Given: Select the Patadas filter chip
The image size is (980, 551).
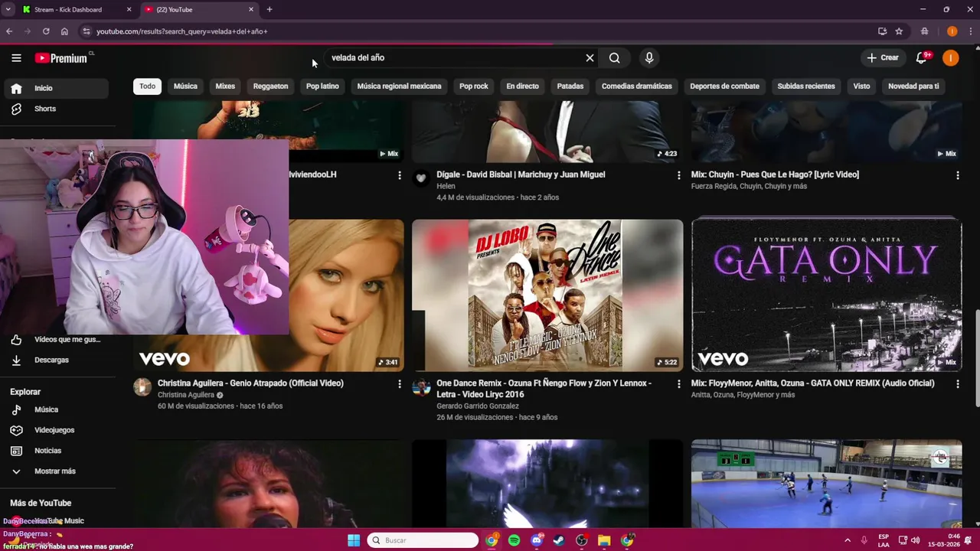Looking at the screenshot, I should (570, 86).
